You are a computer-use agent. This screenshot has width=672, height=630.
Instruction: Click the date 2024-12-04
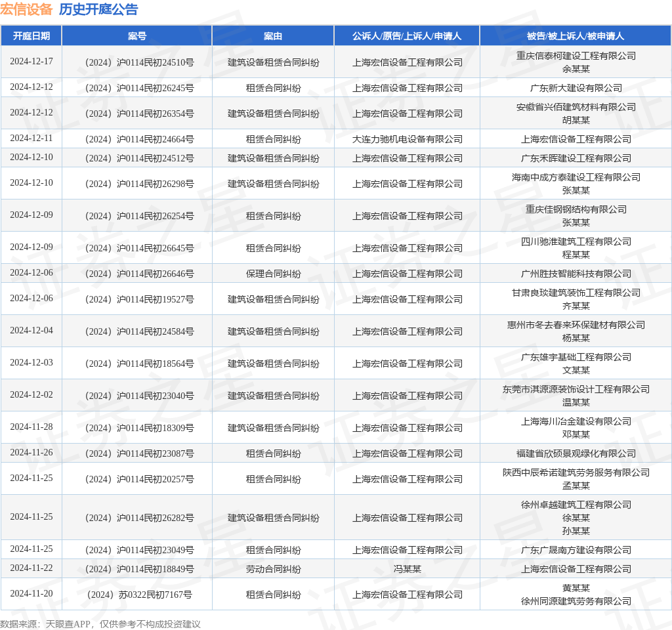[x=31, y=330]
